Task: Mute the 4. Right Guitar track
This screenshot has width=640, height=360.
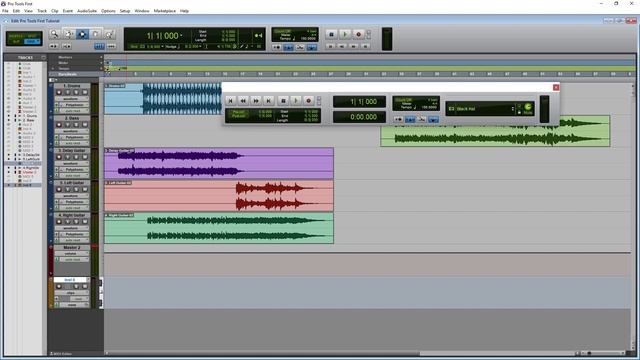Action: [x=85, y=222]
